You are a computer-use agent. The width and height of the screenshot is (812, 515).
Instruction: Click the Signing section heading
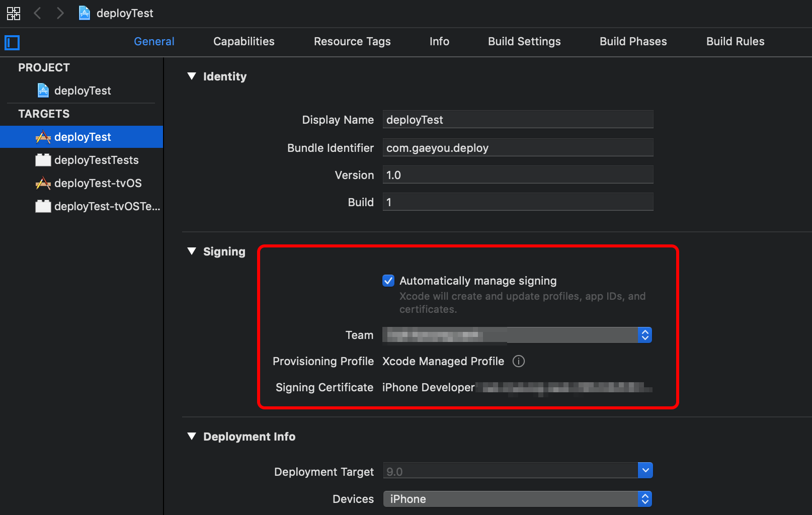click(224, 251)
